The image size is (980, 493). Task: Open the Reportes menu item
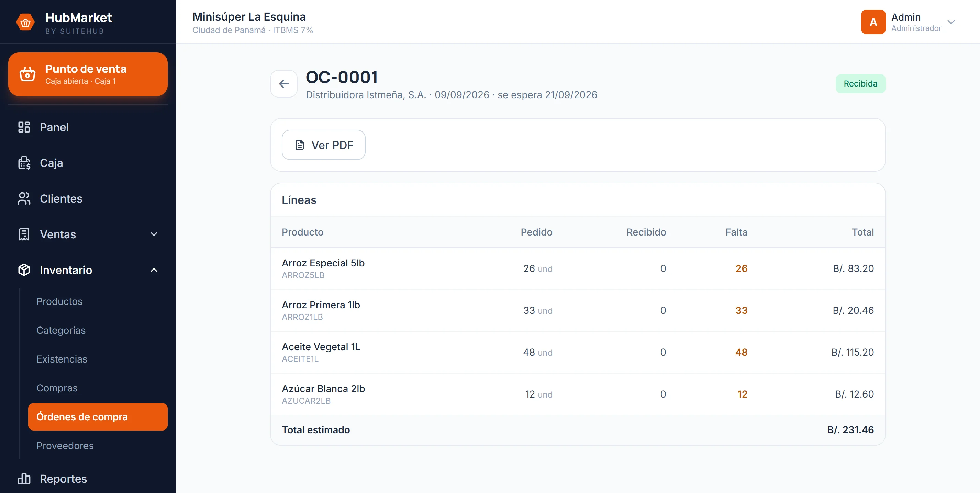[x=88, y=479]
